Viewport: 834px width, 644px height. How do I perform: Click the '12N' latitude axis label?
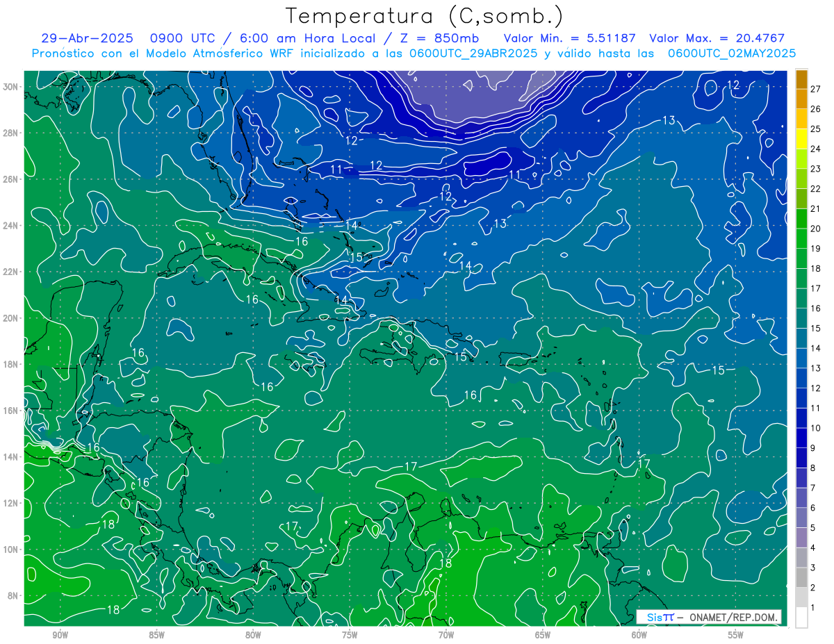(x=10, y=503)
